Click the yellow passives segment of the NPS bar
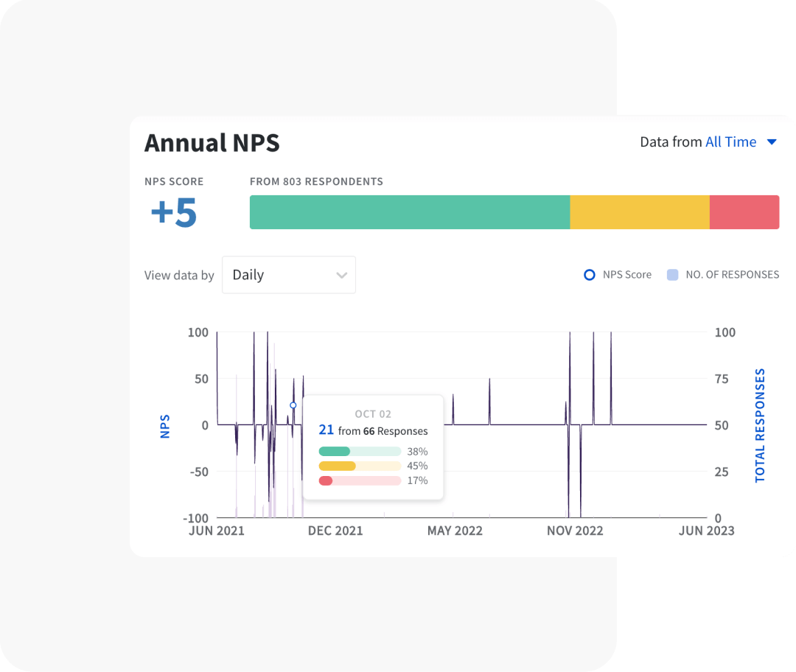796x672 pixels. point(640,211)
